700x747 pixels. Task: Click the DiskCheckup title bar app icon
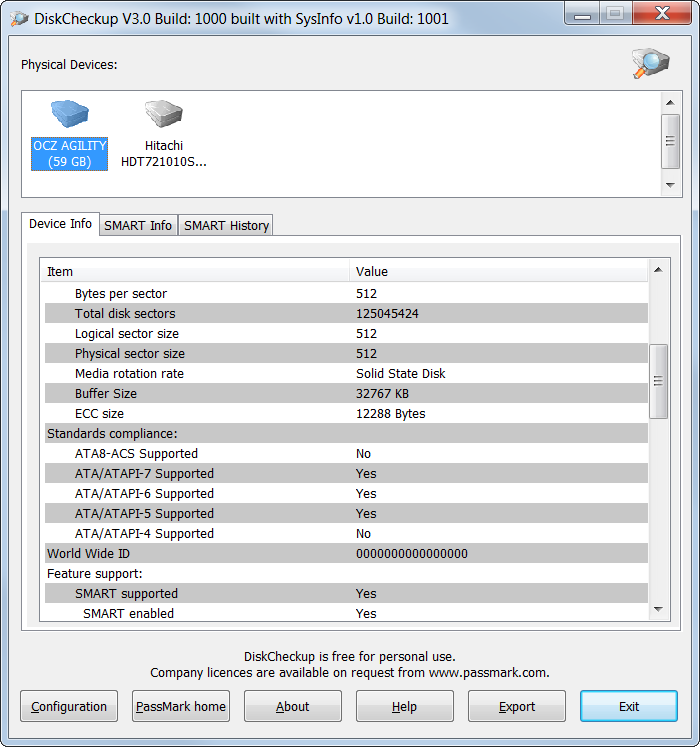click(x=19, y=19)
